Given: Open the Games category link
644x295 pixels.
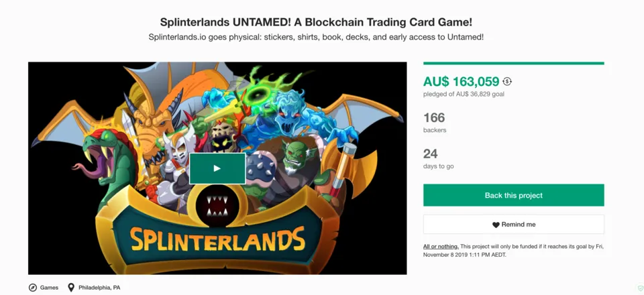Looking at the screenshot, I should 49,288.
